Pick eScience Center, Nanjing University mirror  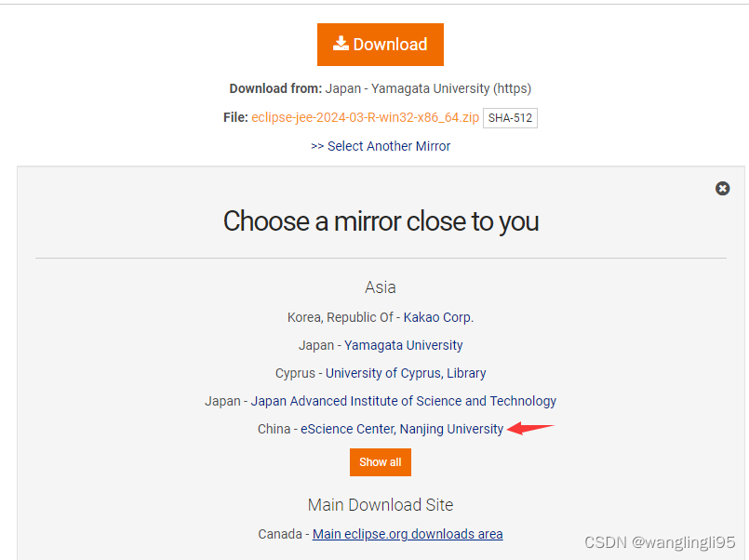(402, 429)
